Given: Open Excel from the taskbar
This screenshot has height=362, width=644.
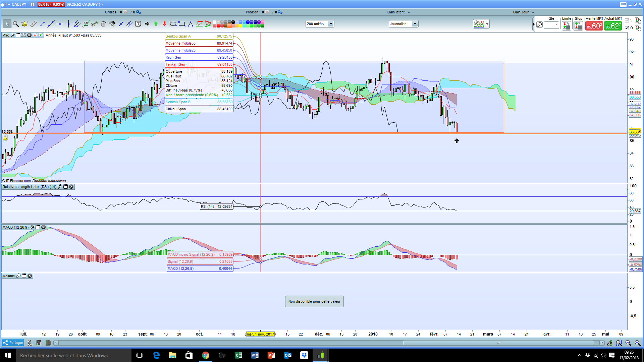Looking at the screenshot, I should (238, 355).
